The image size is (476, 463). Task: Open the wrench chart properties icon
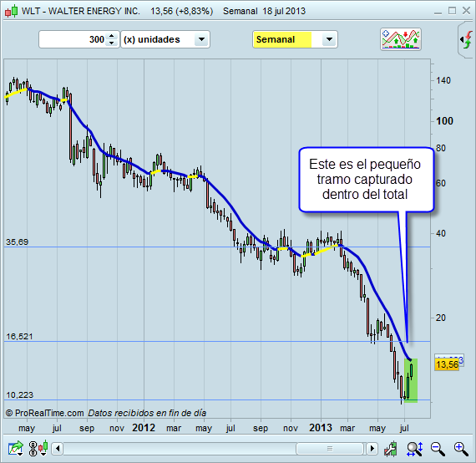390,449
